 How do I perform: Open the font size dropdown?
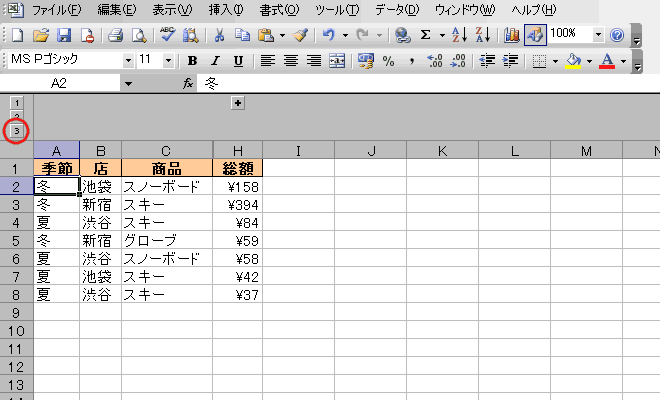click(168, 61)
